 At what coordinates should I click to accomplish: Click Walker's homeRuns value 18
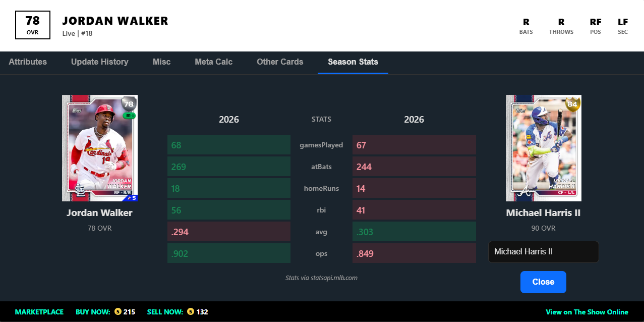229,188
